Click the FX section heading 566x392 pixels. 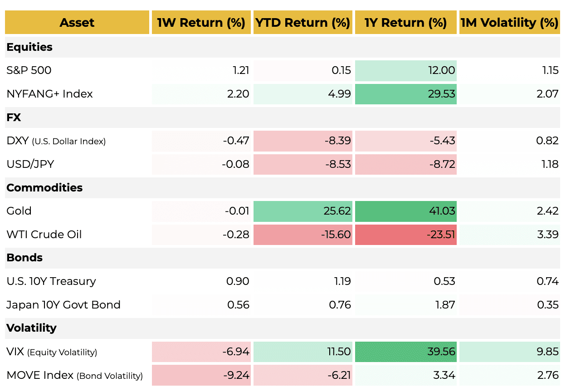point(14,118)
